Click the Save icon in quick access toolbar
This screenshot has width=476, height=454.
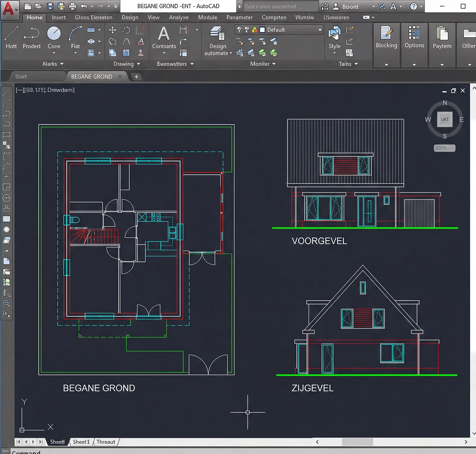50,6
